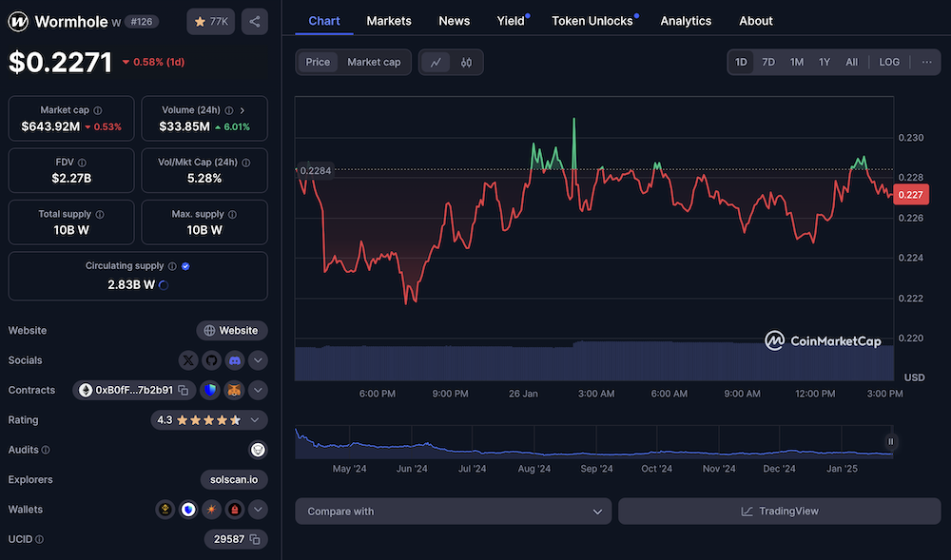Open the solscan.io explorer link

(233, 479)
